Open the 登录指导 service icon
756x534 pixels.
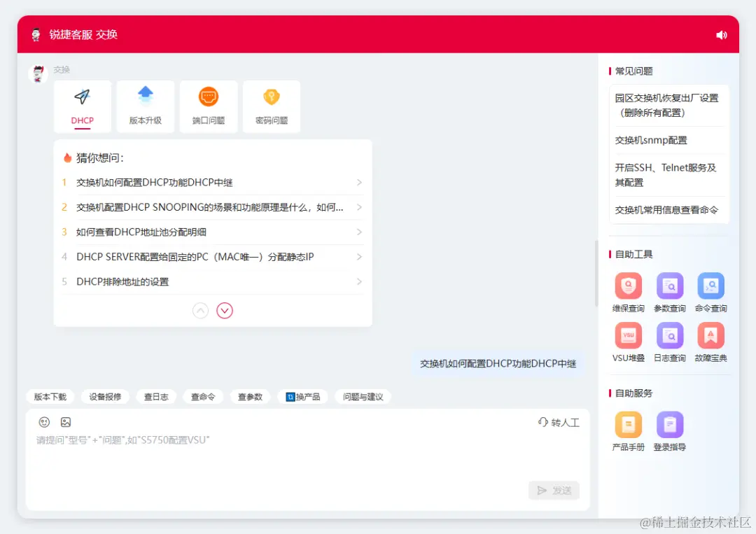pos(670,425)
